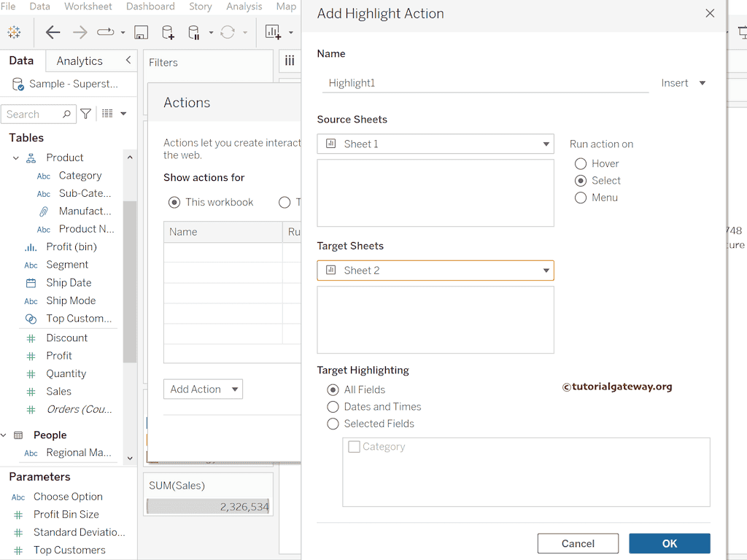Click the Replay animation toolbar icon
This screenshot has width=747, height=560.
(x=105, y=32)
